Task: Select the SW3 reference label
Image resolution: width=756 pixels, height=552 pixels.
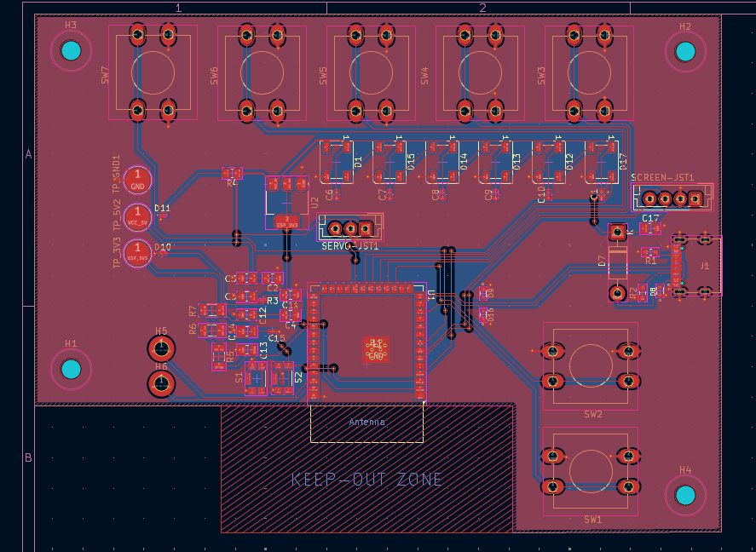Action: [541, 76]
